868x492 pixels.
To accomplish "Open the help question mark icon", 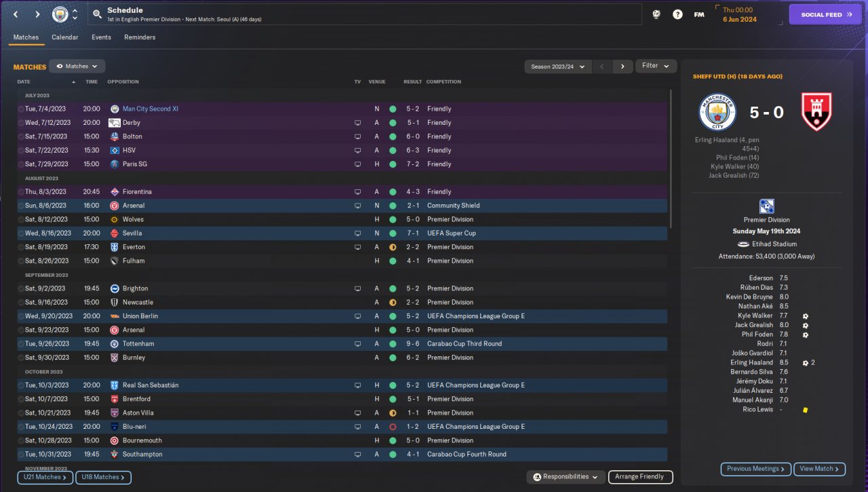I will click(677, 14).
